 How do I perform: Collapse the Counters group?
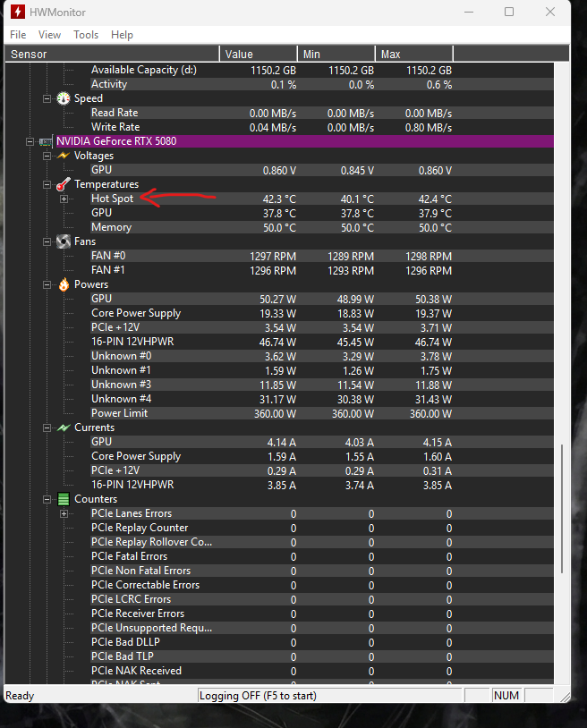click(x=47, y=500)
